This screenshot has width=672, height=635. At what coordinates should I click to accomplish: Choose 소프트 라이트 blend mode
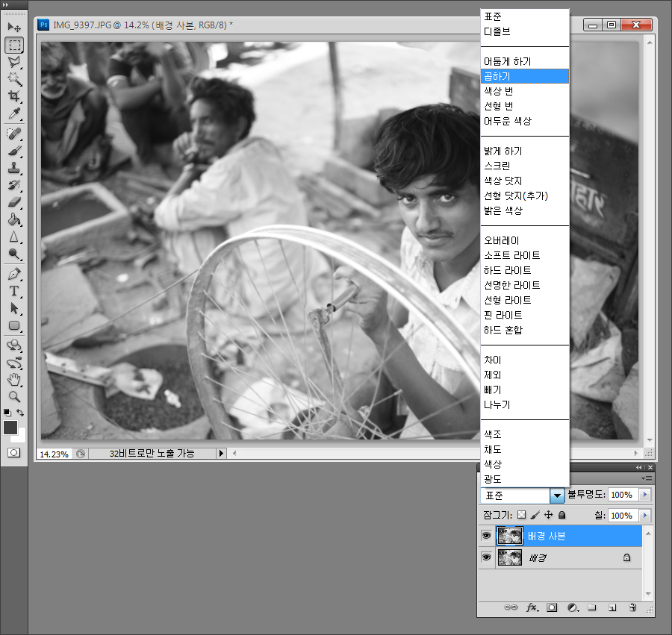click(525, 255)
